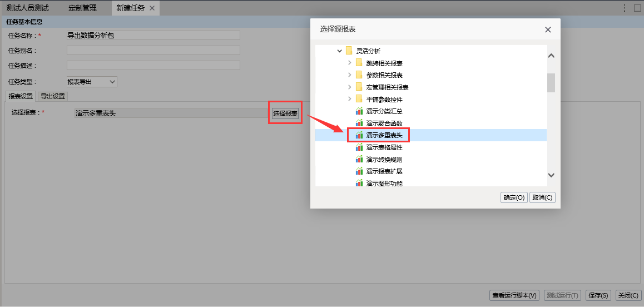Click the 演示图形功能 report chart icon
This screenshot has width=644, height=307.
coord(359,183)
